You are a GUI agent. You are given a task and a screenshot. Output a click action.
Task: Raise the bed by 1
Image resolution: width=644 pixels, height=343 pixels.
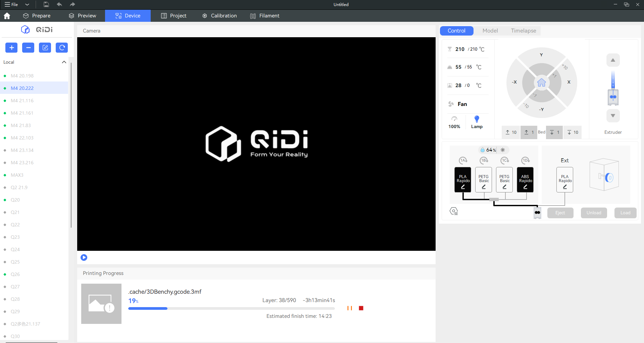[x=529, y=132]
